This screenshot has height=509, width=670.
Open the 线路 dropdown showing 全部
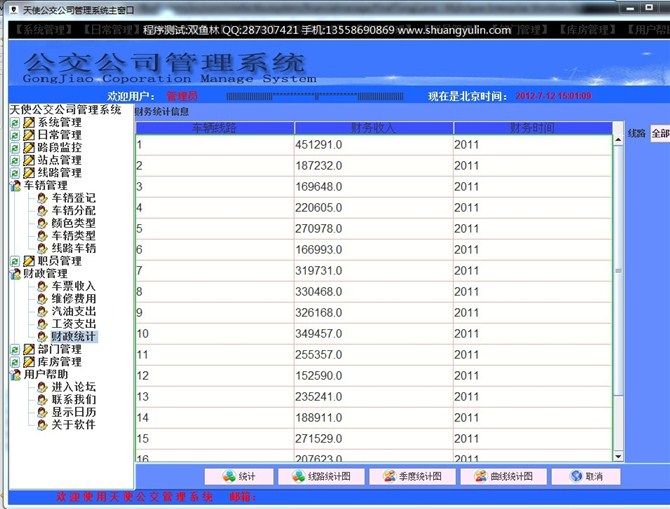click(659, 133)
